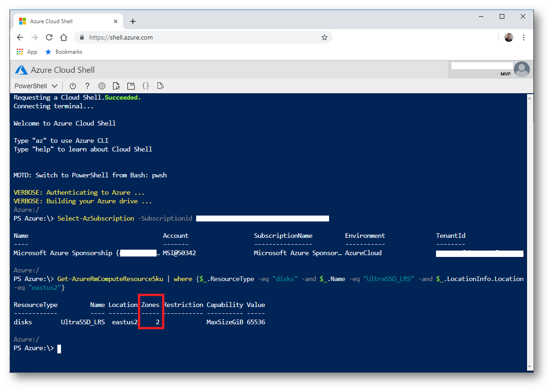This screenshot has height=392, width=553.
Task: Click the 'Restriction' column header
Action: click(x=183, y=305)
